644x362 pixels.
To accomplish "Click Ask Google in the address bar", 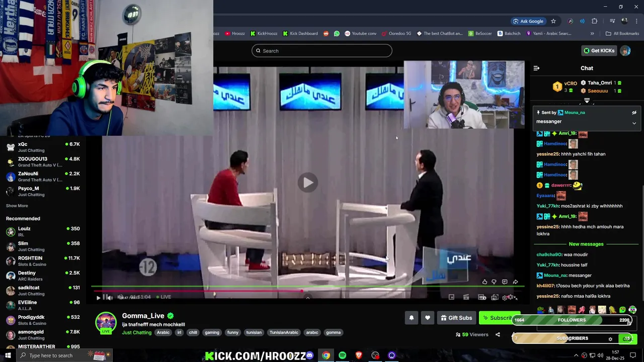I will click(528, 21).
